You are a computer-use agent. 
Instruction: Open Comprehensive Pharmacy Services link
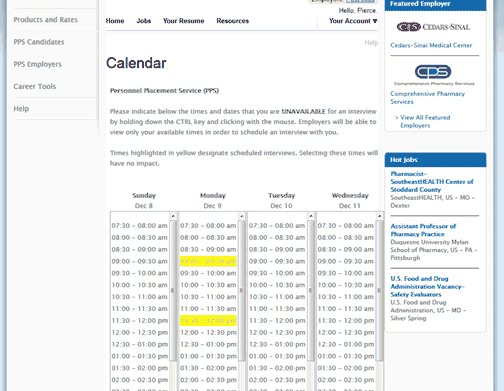428,98
